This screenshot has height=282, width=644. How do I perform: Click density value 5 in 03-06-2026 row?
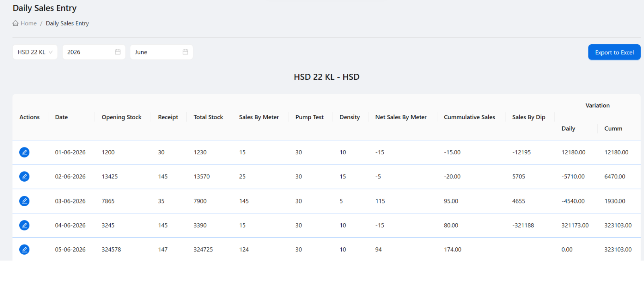(341, 201)
